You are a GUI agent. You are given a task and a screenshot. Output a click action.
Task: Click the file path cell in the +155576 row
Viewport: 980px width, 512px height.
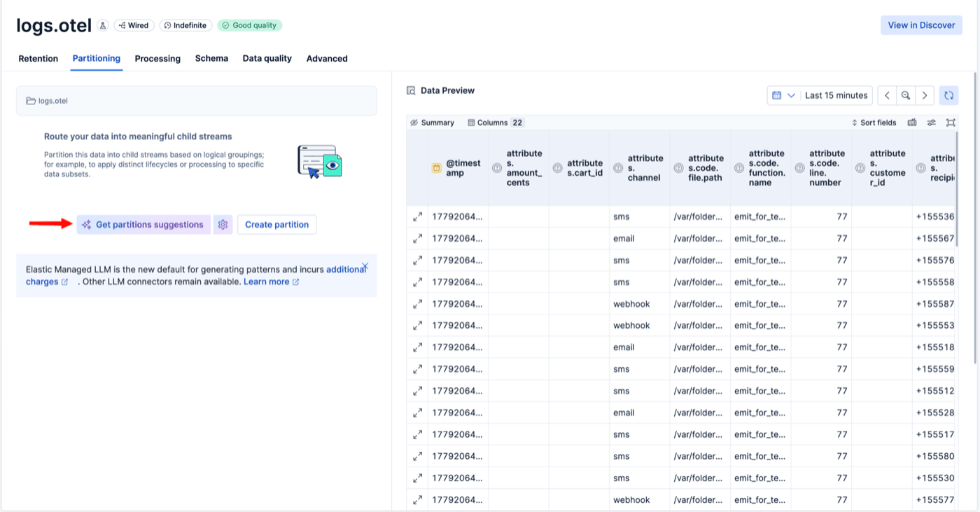point(700,260)
